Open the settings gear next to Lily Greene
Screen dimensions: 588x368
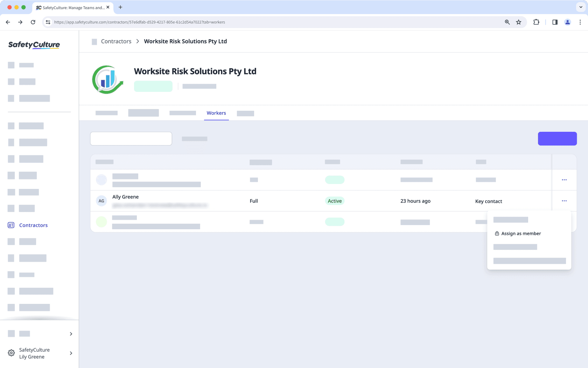click(x=11, y=353)
